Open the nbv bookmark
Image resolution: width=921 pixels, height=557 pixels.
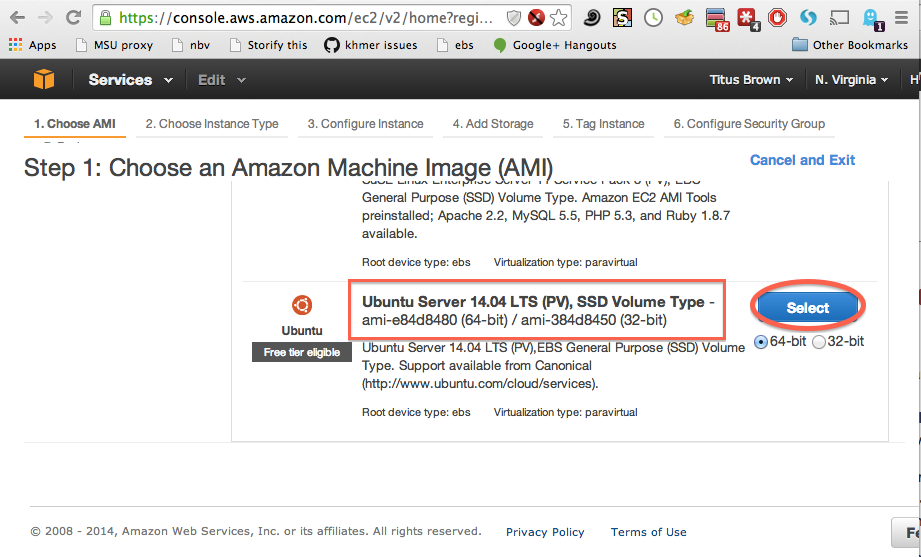coord(191,45)
